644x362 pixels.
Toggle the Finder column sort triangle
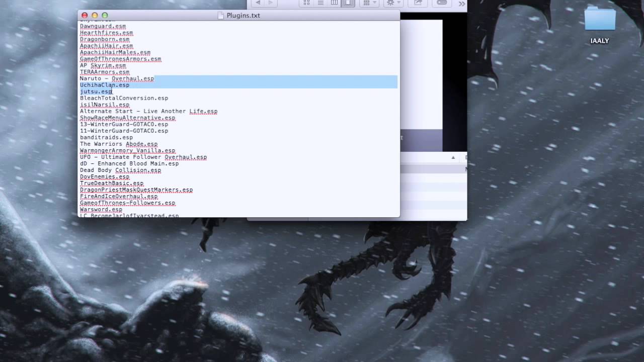coord(453,157)
